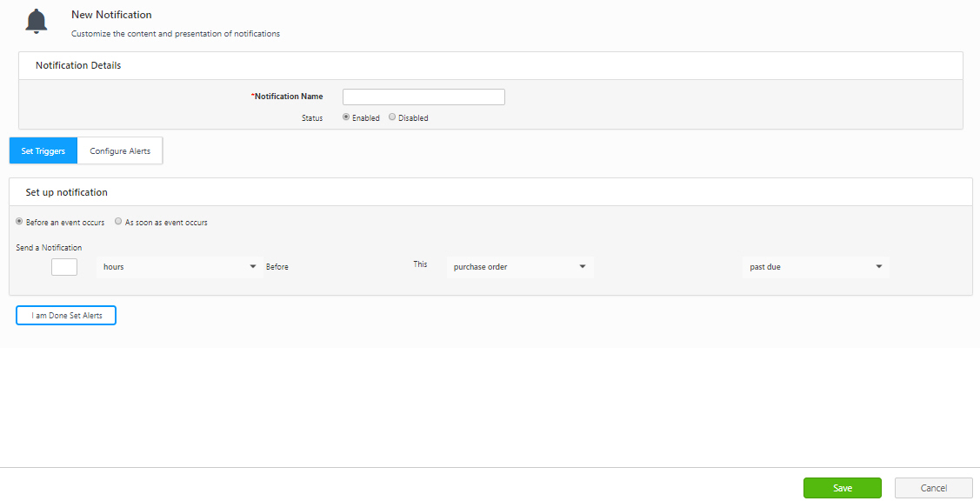Image resolution: width=980 pixels, height=501 pixels.
Task: Click the New Notification page title
Action: pyautogui.click(x=111, y=15)
